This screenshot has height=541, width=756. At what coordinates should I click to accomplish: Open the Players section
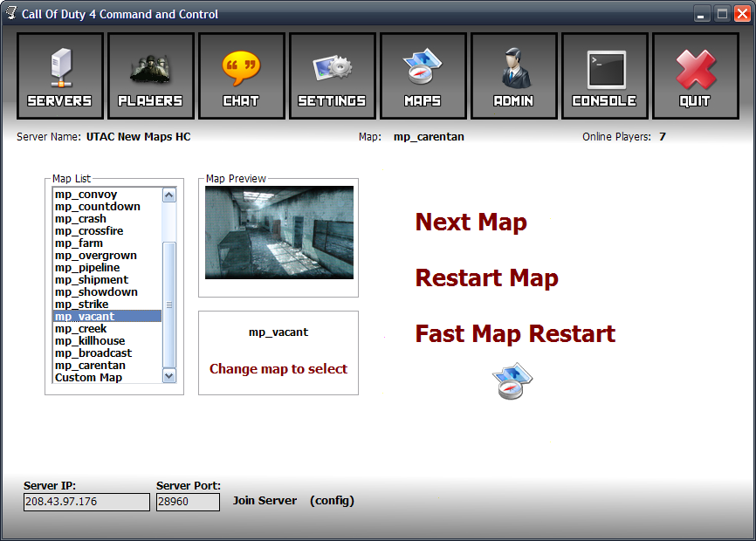151,76
